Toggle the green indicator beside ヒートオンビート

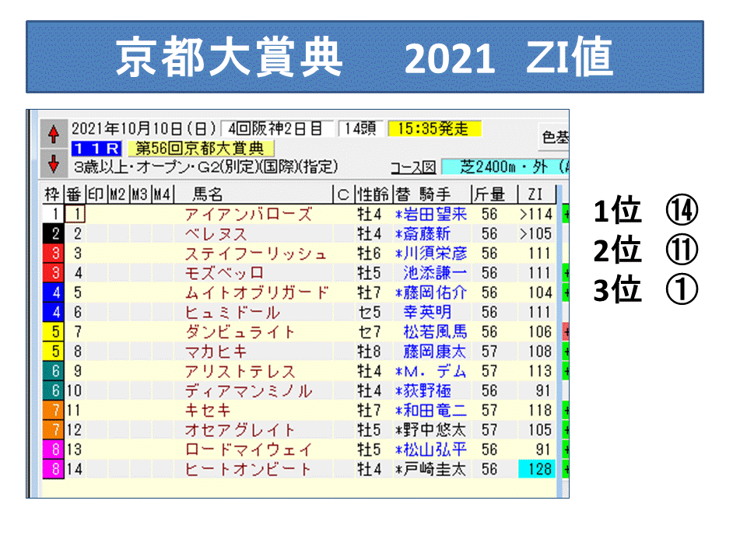tap(566, 470)
